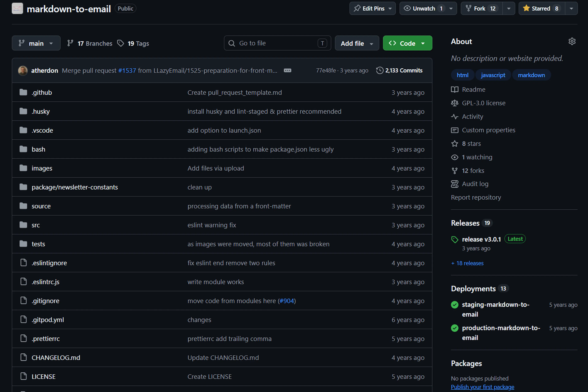
Task: Click the .eslintignore file icon
Action: coord(24,263)
